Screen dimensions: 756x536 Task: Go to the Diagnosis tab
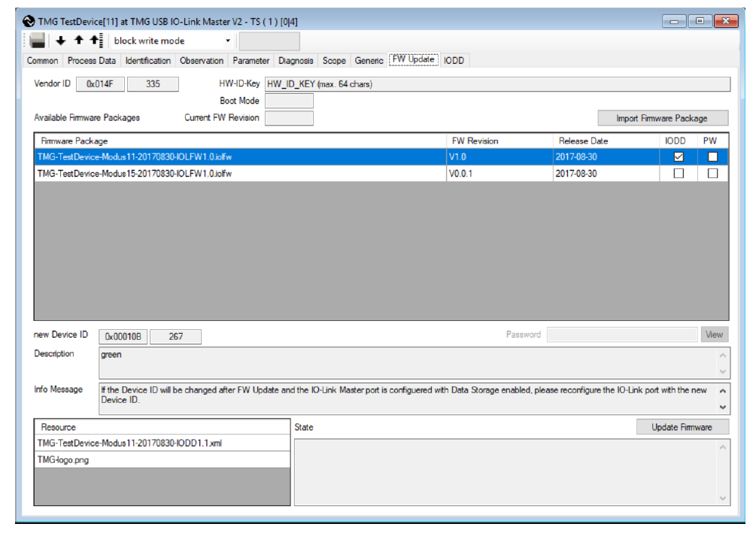(x=296, y=61)
